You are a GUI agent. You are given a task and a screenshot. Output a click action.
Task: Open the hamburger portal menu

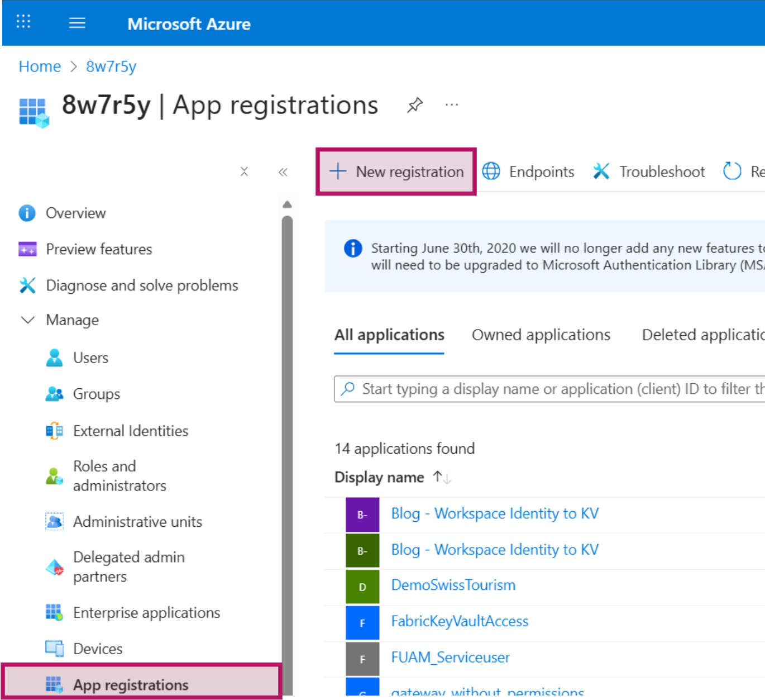[x=77, y=23]
